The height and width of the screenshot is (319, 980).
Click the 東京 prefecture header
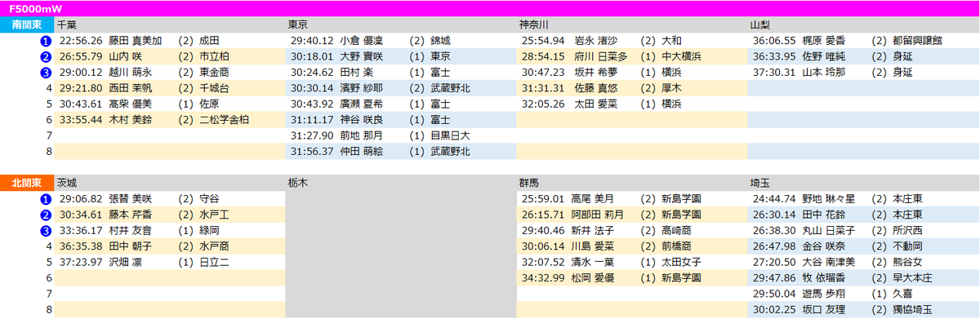pyautogui.click(x=298, y=24)
